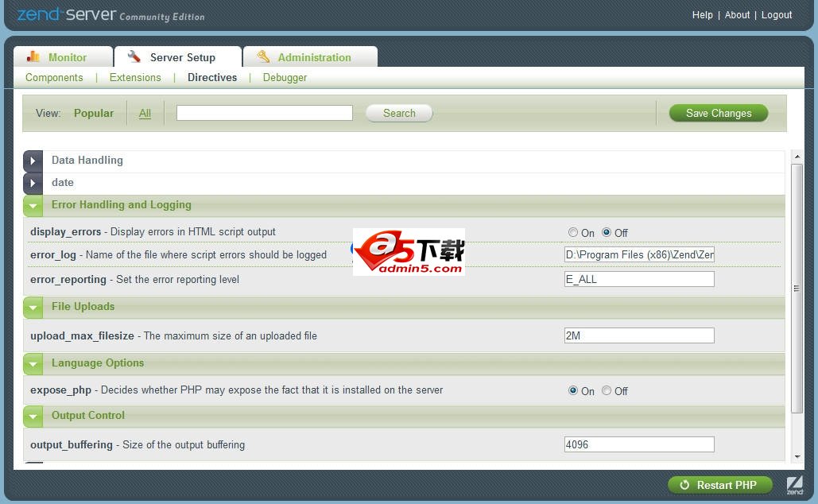Select the Off option for display_errors
This screenshot has height=504, width=818.
point(607,232)
